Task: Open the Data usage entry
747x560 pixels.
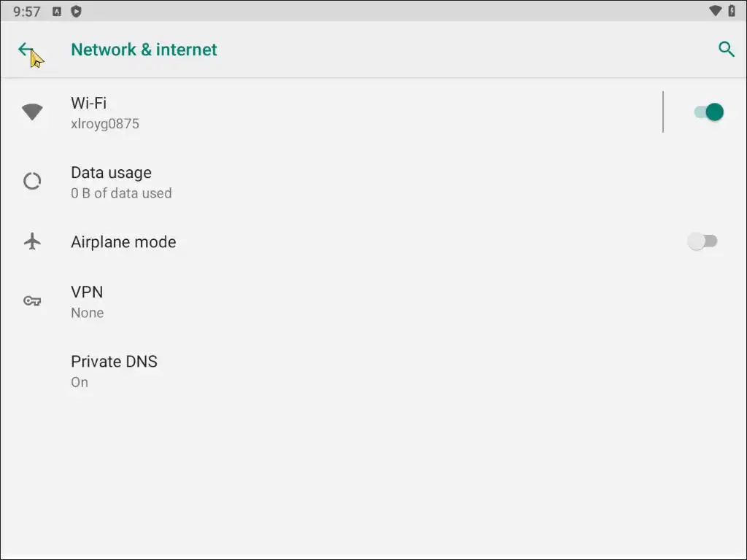Action: pos(111,173)
